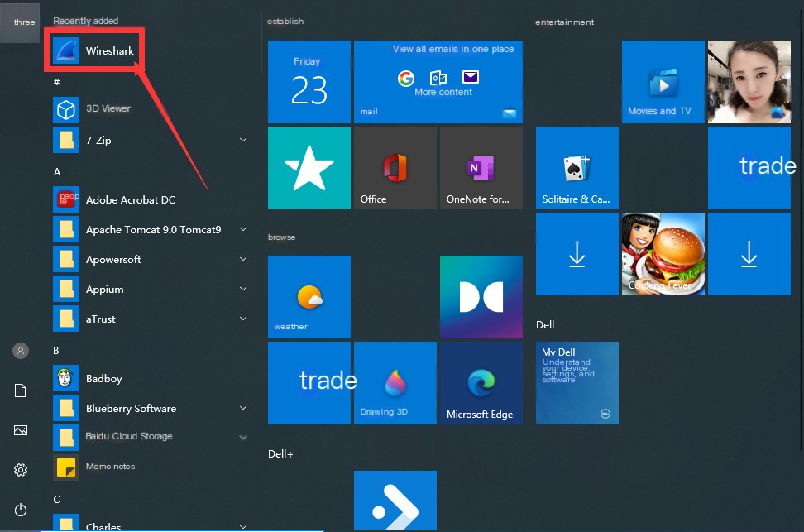Screen dimensions: 804x532
Task: Expand Apowersoft folder chevron
Action: [x=243, y=259]
